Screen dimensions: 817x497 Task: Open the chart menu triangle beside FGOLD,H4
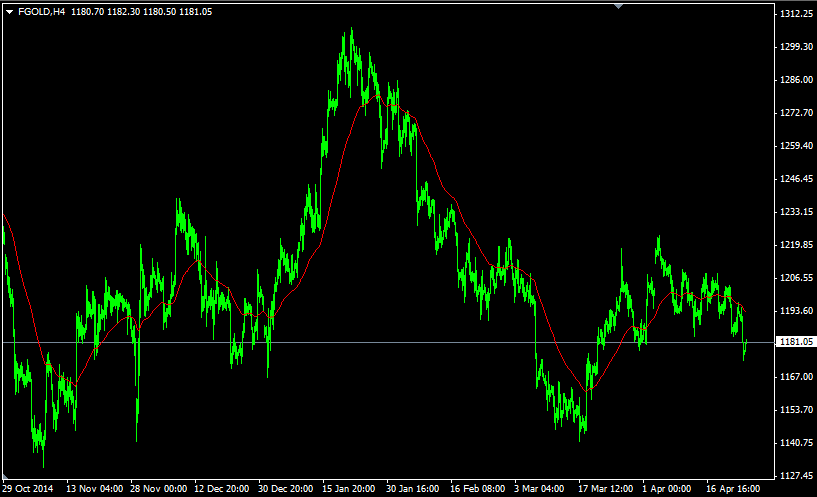tap(9, 12)
